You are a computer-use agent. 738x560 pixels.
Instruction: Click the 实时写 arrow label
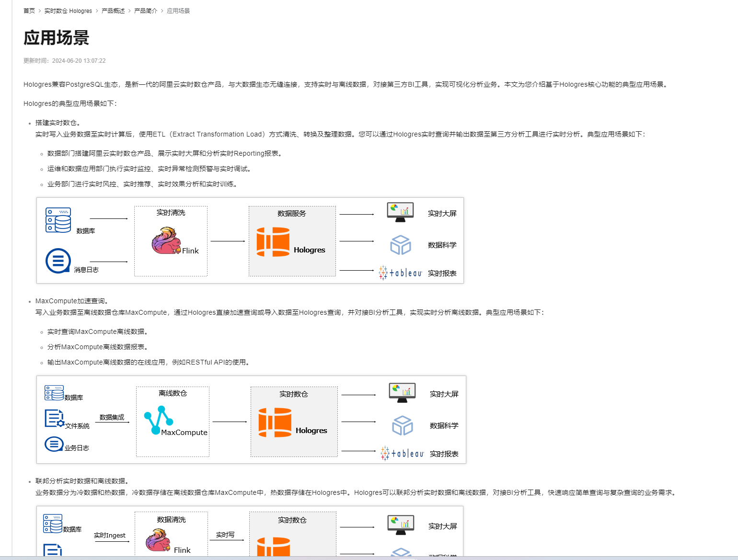[x=225, y=535]
